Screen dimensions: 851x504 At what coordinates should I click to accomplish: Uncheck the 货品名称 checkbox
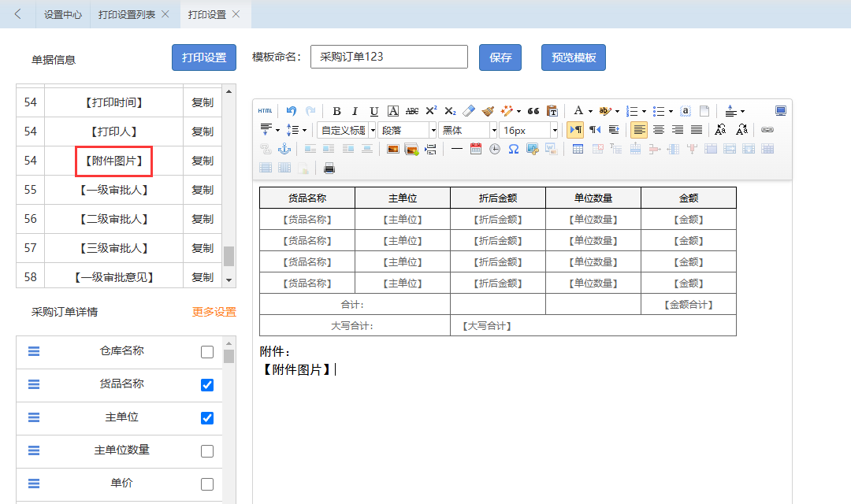207,385
